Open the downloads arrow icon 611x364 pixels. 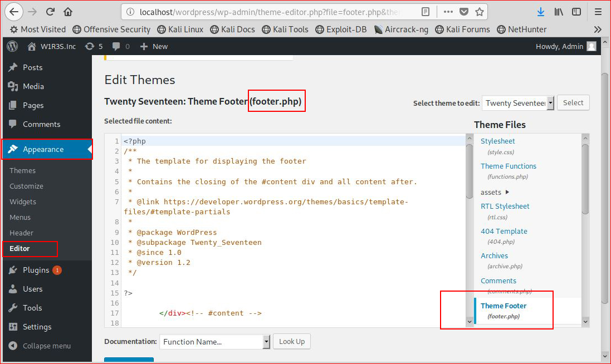(x=540, y=12)
